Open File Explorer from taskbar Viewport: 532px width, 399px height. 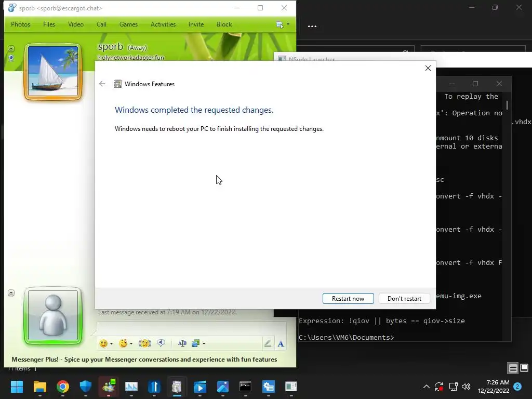[39, 387]
